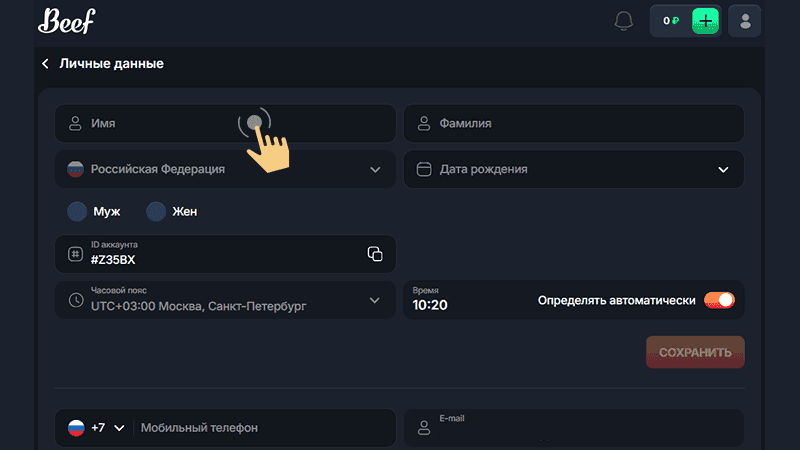Viewport: 800px width, 450px height.
Task: Expand the Часовой пояс time zone dropdown
Action: click(375, 300)
